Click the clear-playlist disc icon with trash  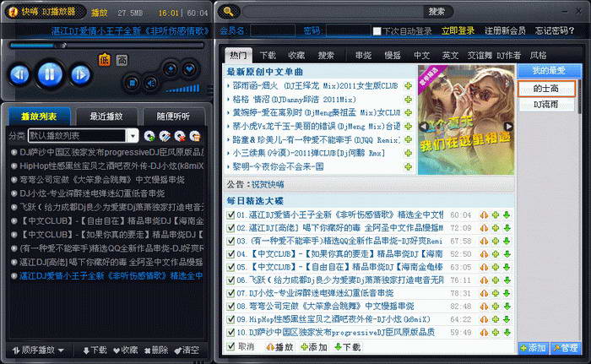click(194, 136)
